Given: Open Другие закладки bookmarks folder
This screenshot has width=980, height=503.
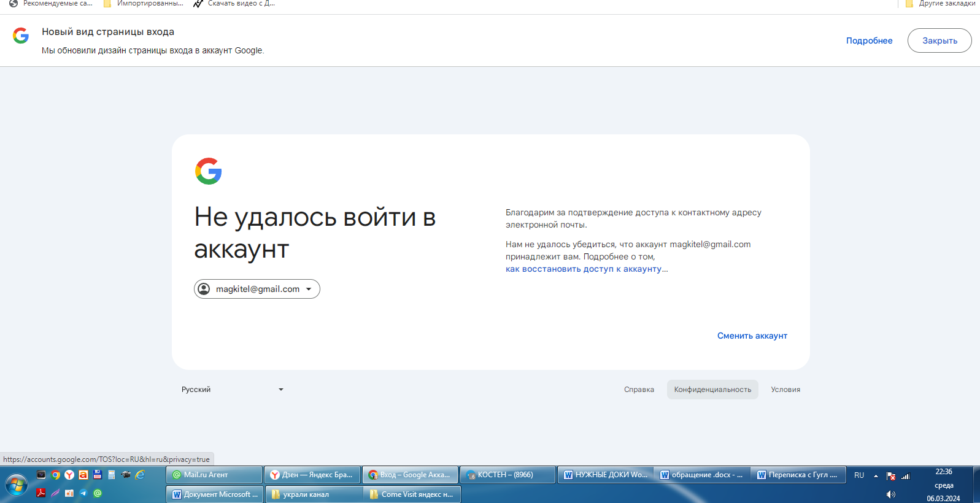Looking at the screenshot, I should [940, 4].
